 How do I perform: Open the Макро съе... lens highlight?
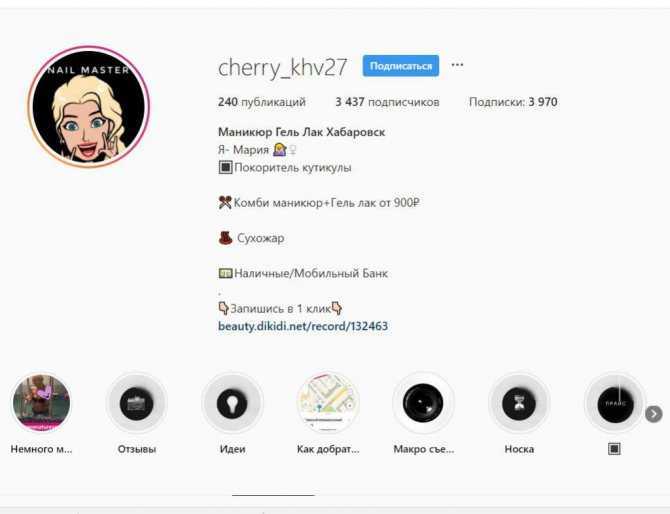click(x=423, y=403)
